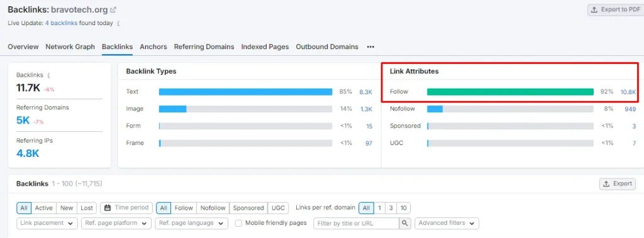Set links per ref. domain to 3
The width and height of the screenshot is (644, 238).
[391, 208]
